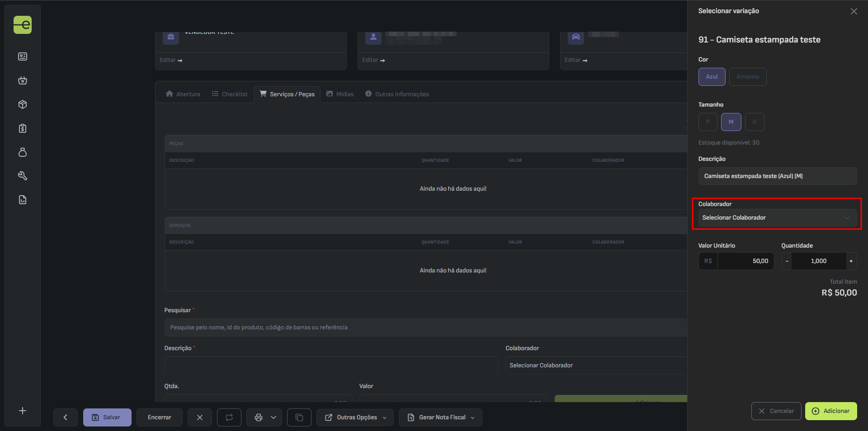Select the Amarelo color variation
Viewport: 868px width, 431px height.
click(x=747, y=77)
